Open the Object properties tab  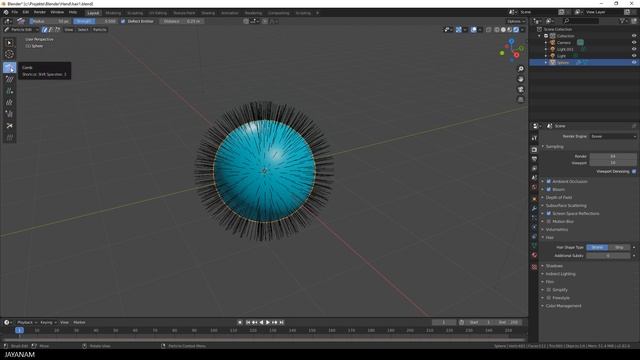coord(534,199)
